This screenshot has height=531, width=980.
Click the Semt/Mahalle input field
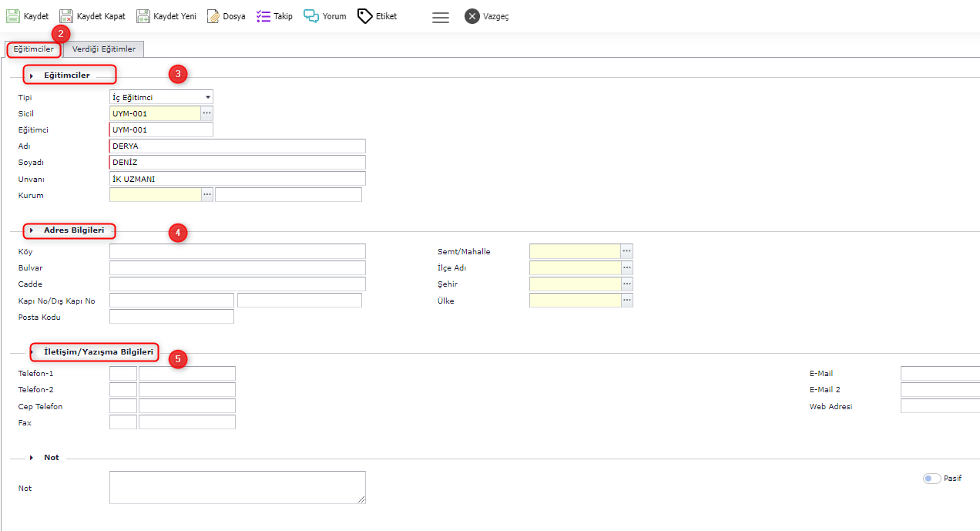pos(575,251)
